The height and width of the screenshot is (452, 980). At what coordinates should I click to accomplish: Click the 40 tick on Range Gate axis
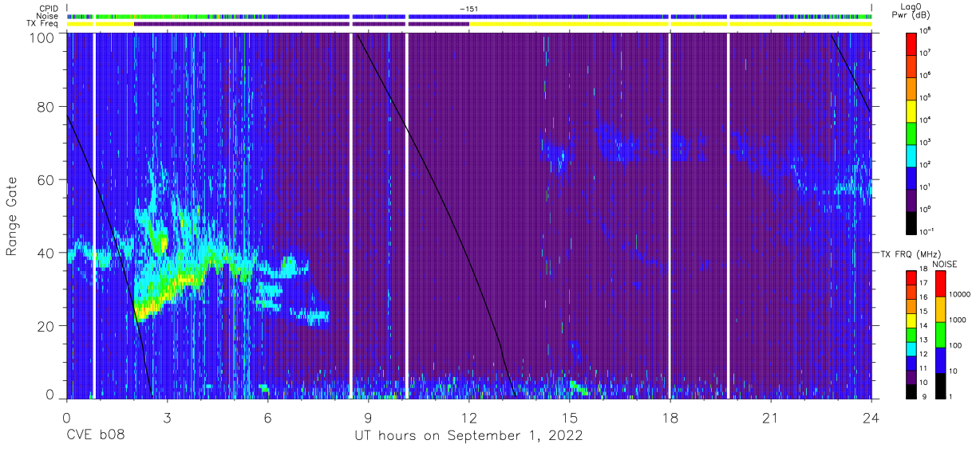[46, 253]
